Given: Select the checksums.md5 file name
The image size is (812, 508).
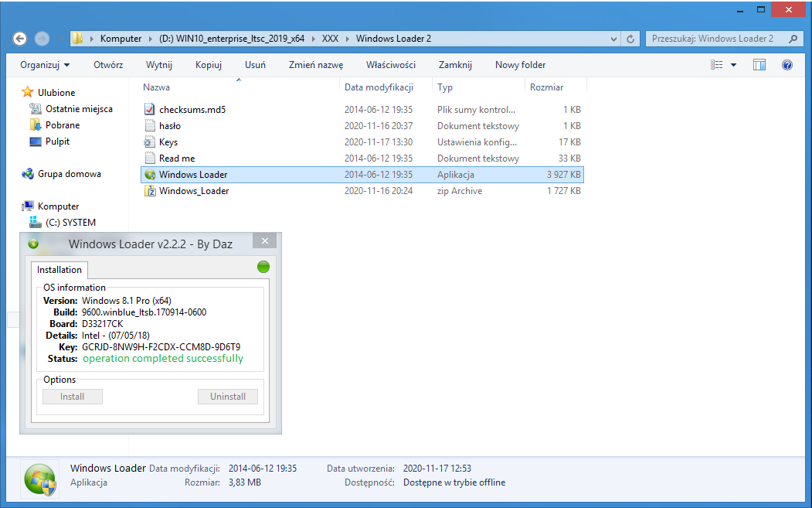Looking at the screenshot, I should coord(192,109).
